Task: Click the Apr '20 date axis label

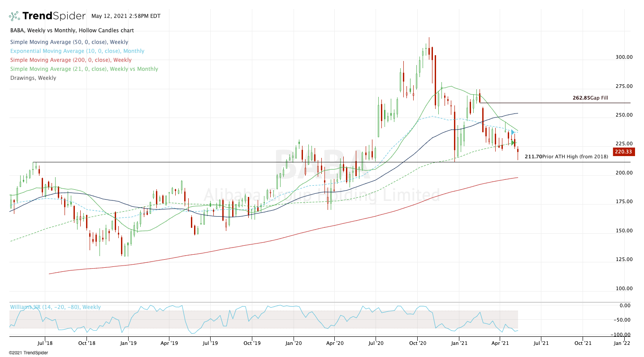Action: (x=334, y=344)
